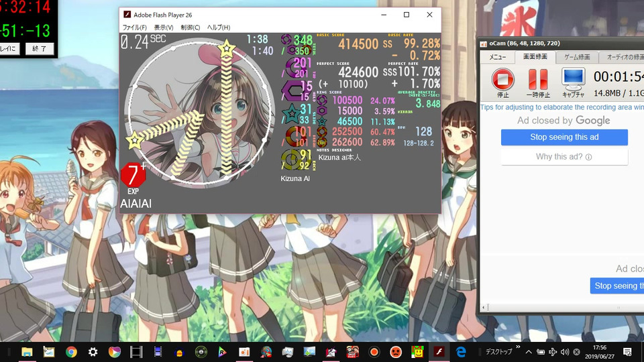Open the taskbar clock showing 17:56

click(x=600, y=352)
